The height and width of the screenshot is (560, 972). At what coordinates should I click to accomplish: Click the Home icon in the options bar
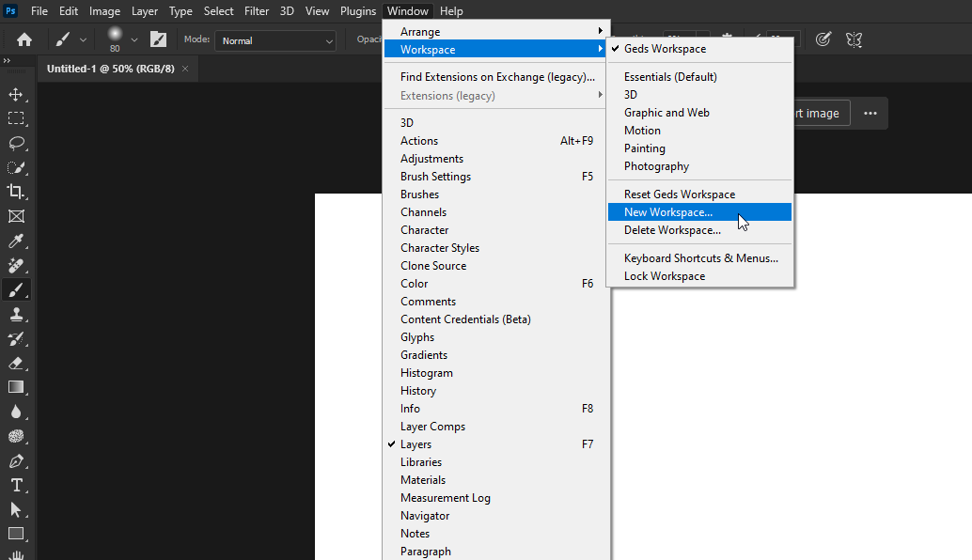point(24,39)
